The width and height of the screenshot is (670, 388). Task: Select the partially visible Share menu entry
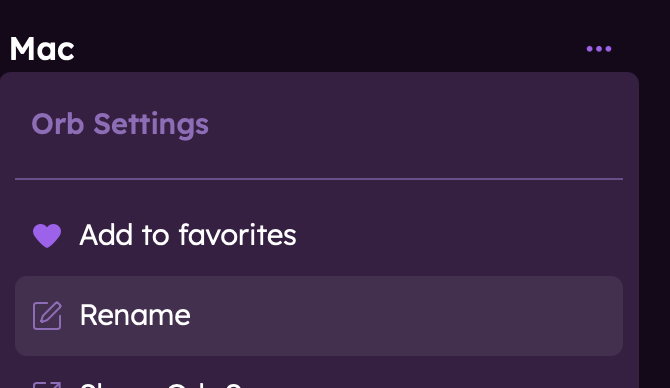[x=319, y=380]
